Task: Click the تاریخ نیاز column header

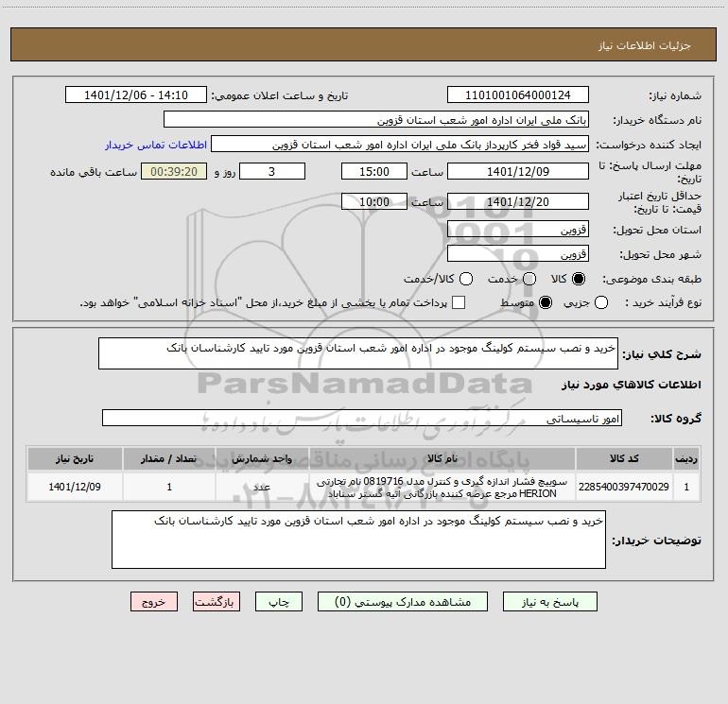Action: pos(75,458)
